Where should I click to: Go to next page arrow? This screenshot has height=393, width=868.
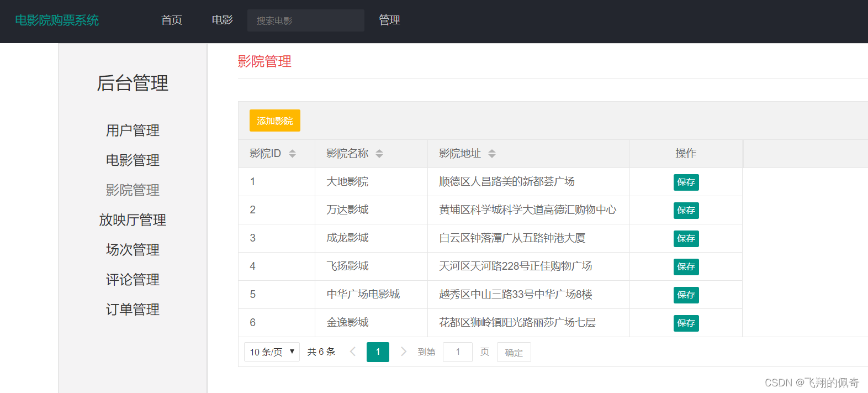click(x=403, y=352)
